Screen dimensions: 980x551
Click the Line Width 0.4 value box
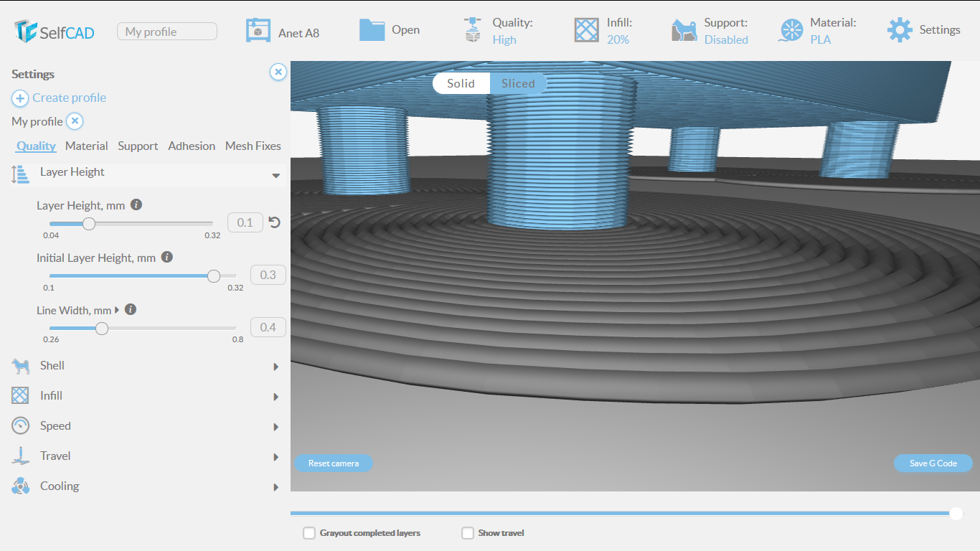coord(268,327)
